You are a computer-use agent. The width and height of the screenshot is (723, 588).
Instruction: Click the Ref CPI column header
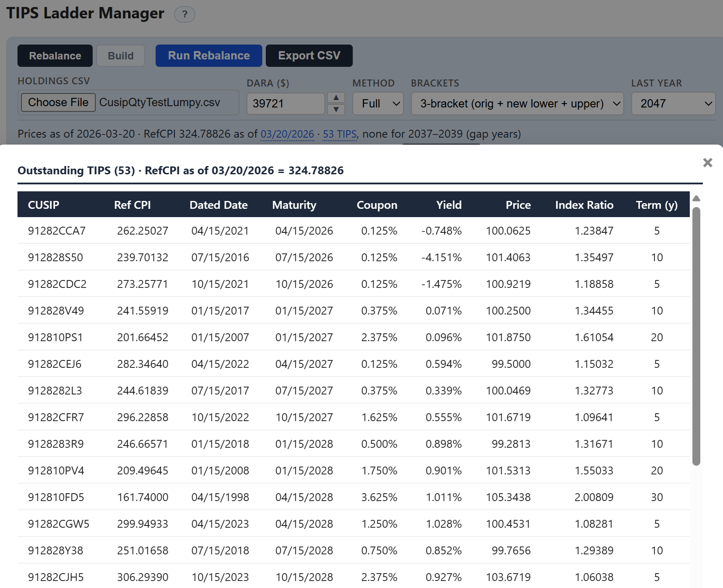click(132, 205)
